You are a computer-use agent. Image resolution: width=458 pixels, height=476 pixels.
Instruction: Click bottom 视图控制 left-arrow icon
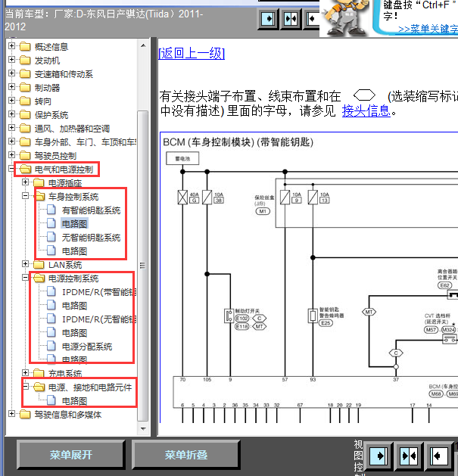click(439, 456)
